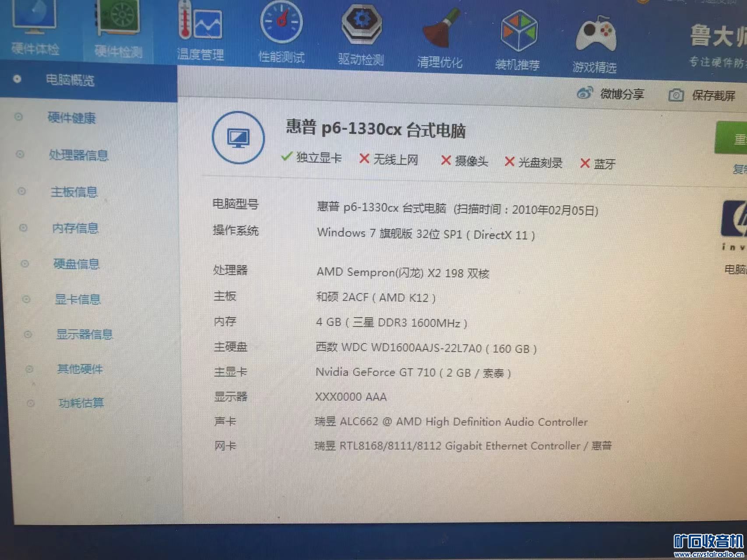Click the 显示器 row label
747x560 pixels.
pos(231,397)
